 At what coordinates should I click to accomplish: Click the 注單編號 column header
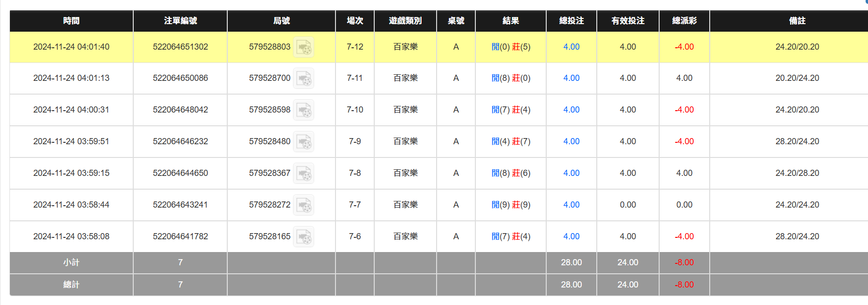tap(180, 21)
